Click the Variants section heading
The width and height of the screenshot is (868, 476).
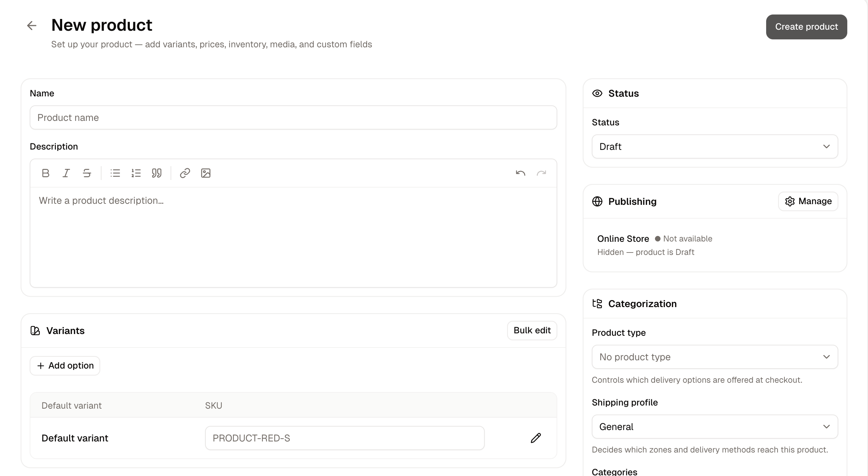(65, 331)
